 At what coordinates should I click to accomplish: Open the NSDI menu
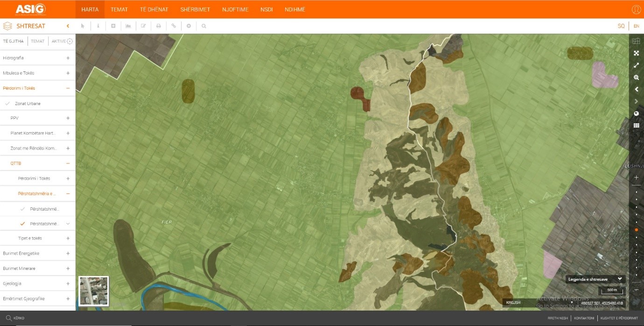pyautogui.click(x=266, y=9)
